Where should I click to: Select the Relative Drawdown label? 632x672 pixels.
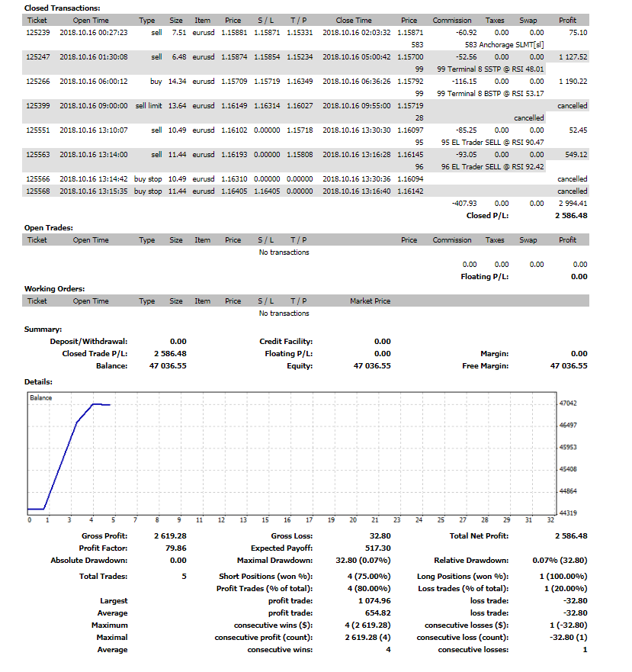(471, 560)
